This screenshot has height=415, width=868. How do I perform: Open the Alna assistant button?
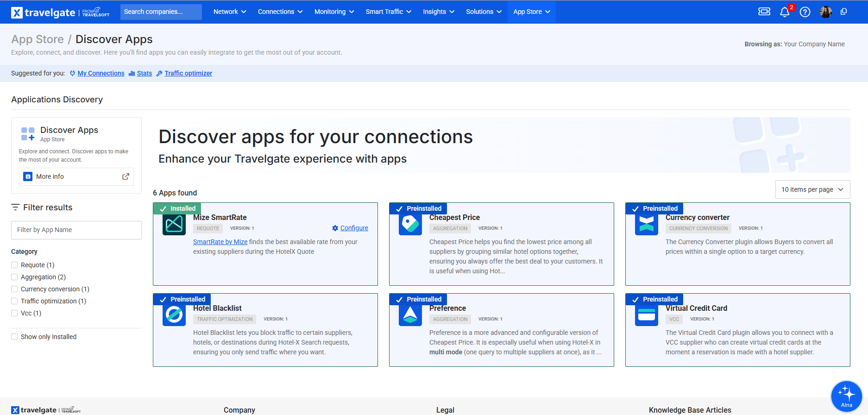tap(847, 396)
